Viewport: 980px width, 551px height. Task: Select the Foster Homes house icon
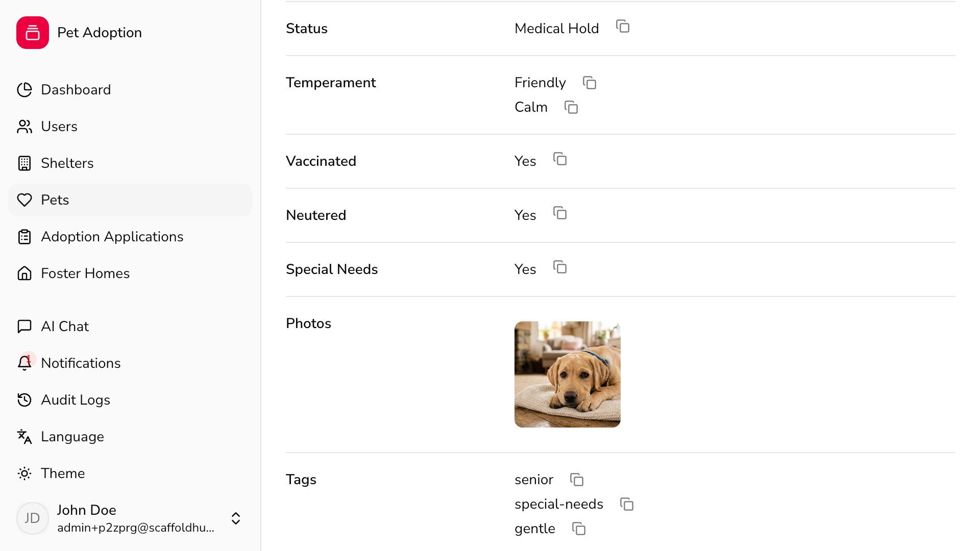pos(24,273)
